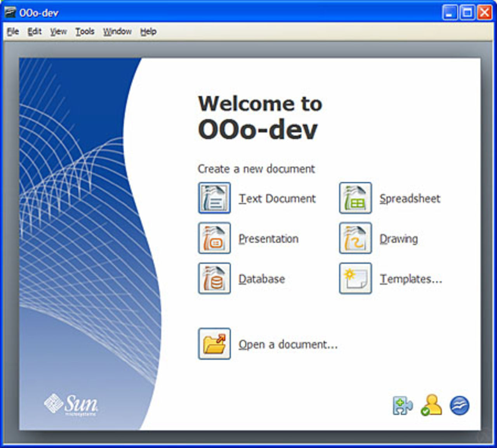This screenshot has height=448, width=497.
Task: Open the Edit menu
Action: [x=35, y=31]
